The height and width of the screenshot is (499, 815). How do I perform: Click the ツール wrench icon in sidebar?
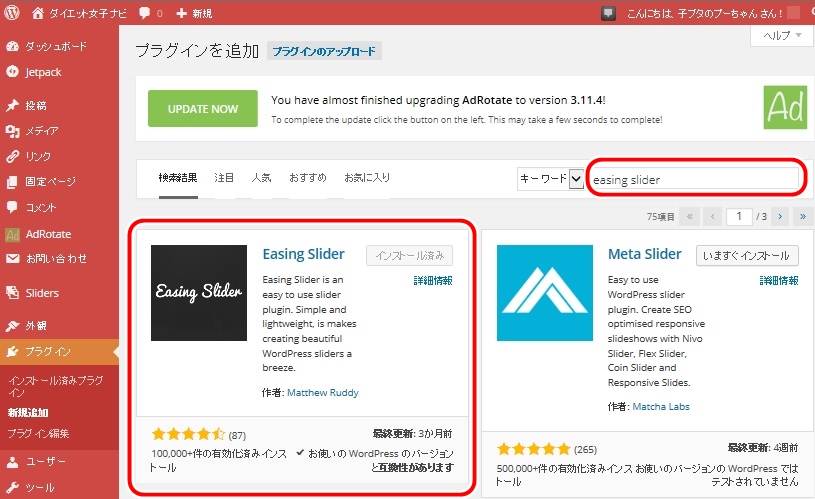click(12, 487)
